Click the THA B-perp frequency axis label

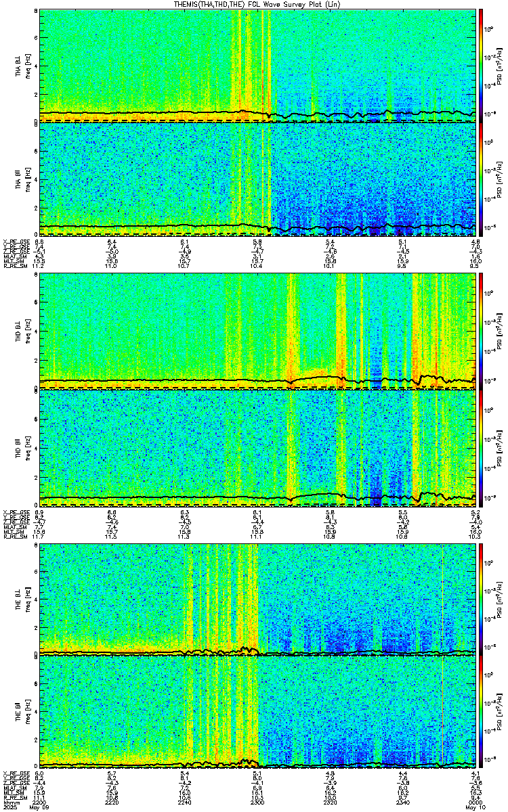pyautogui.click(x=22, y=65)
